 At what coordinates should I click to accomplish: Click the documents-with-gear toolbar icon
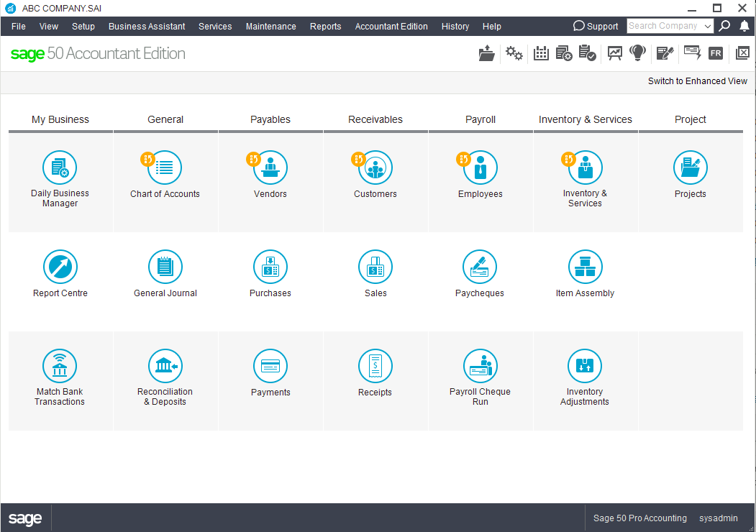(564, 53)
